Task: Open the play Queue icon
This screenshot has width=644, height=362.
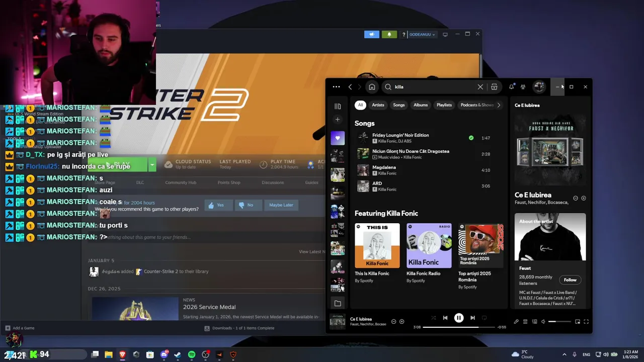Action: 525,322
